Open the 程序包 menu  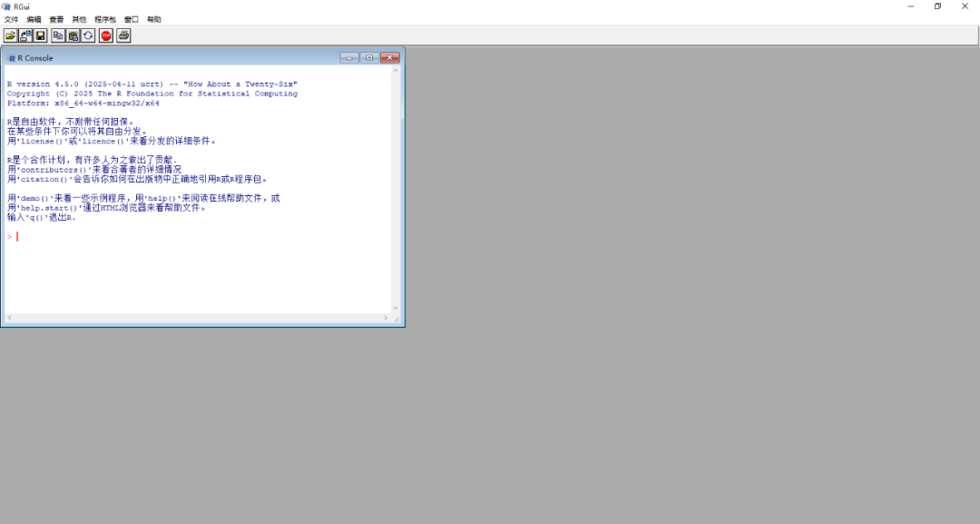(105, 19)
